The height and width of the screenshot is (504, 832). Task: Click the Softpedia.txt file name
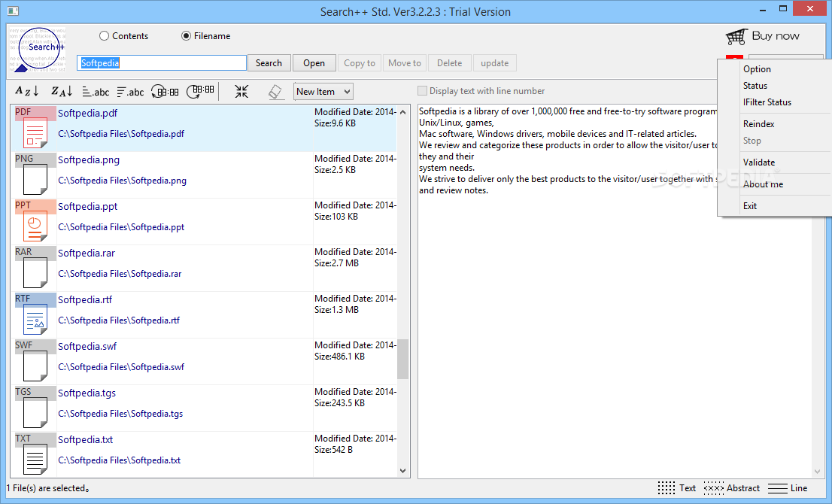(x=86, y=440)
